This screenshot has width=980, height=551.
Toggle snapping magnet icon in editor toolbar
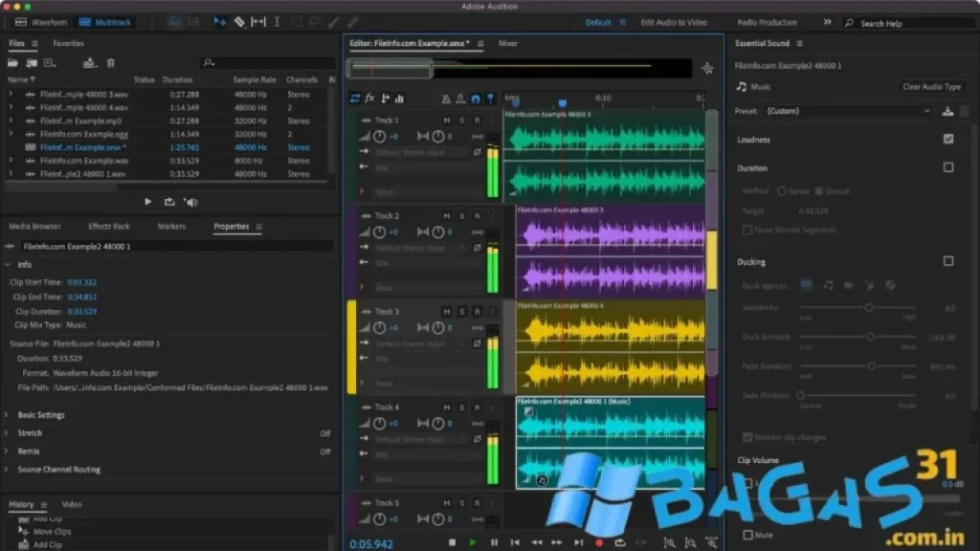[x=476, y=99]
